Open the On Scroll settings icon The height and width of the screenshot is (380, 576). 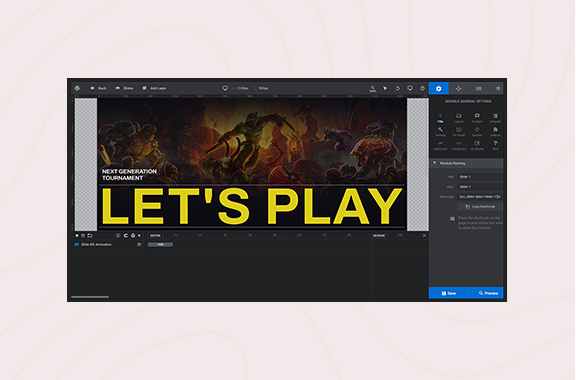click(458, 132)
